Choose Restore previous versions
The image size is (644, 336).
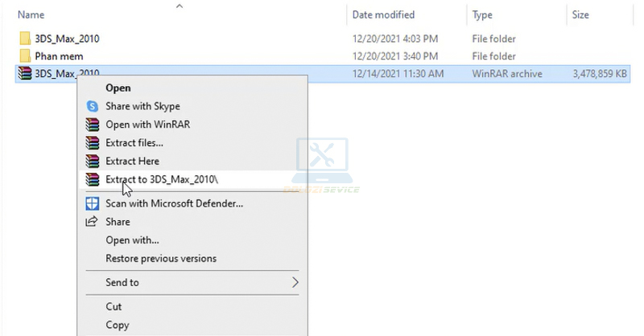(x=161, y=259)
